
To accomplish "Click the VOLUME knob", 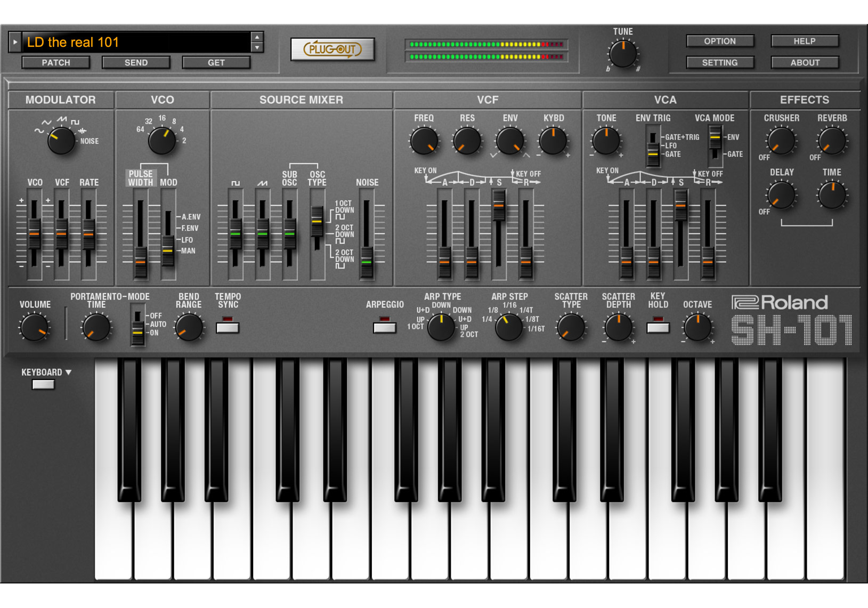I will [35, 327].
